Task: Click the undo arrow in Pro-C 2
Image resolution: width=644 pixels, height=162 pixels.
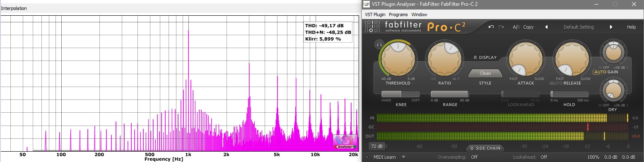Action: 491,27
